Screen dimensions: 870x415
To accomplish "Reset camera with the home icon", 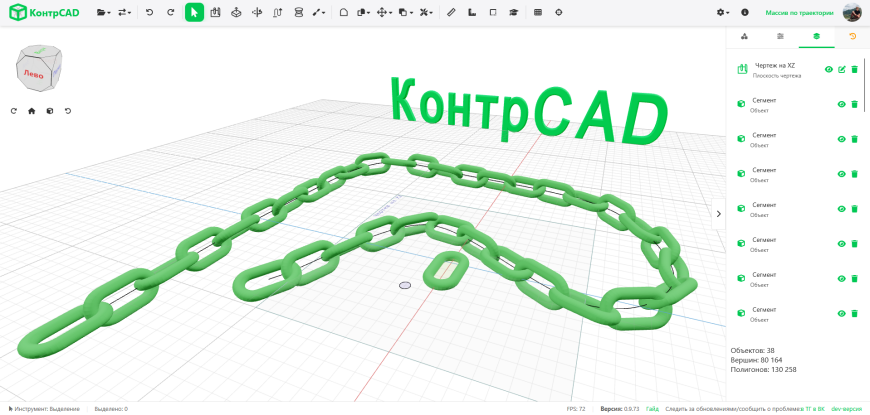I will [x=32, y=111].
